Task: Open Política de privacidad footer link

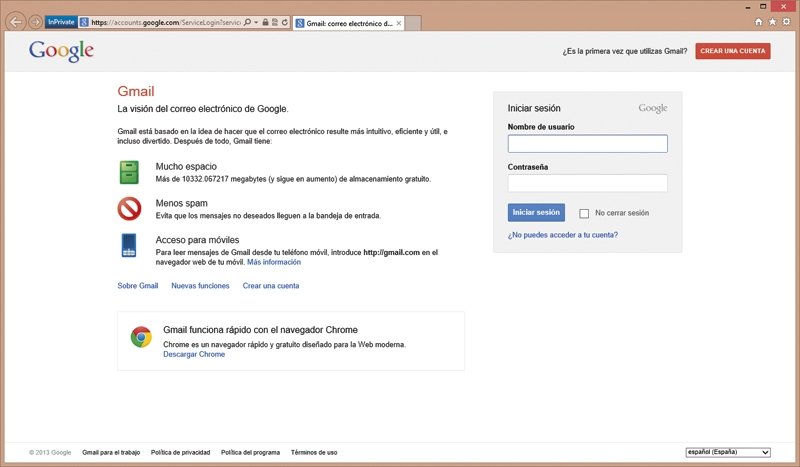Action: point(181,452)
